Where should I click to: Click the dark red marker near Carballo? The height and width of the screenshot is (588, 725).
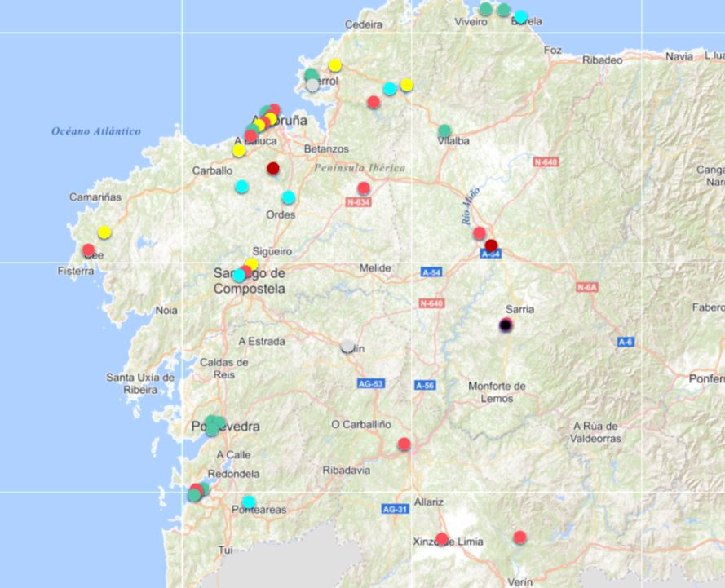point(272,169)
